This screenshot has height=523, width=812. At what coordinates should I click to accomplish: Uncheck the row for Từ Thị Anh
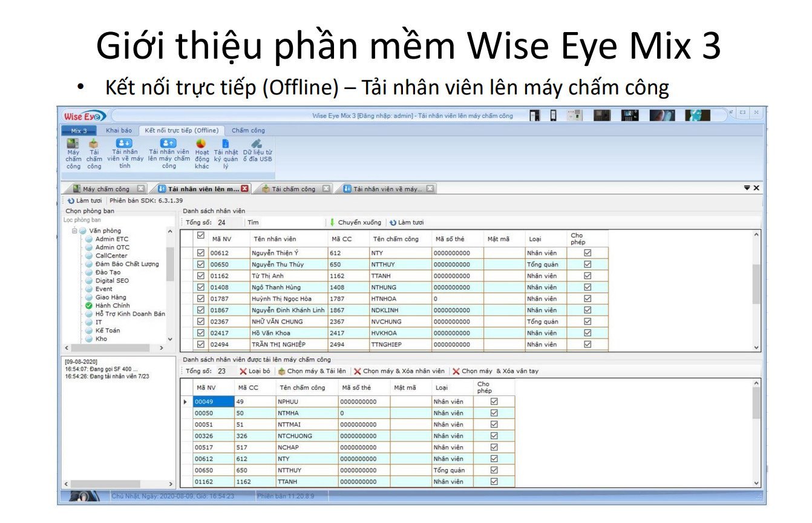tap(201, 276)
